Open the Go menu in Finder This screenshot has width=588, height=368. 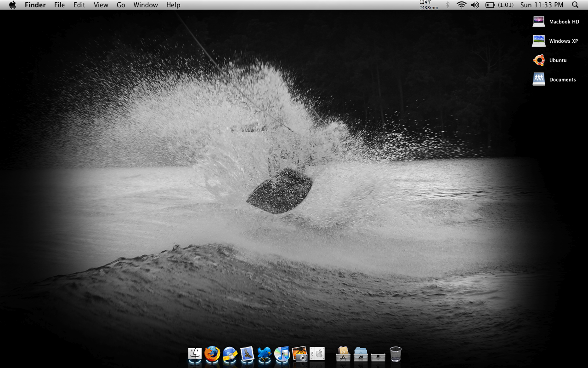pyautogui.click(x=120, y=5)
